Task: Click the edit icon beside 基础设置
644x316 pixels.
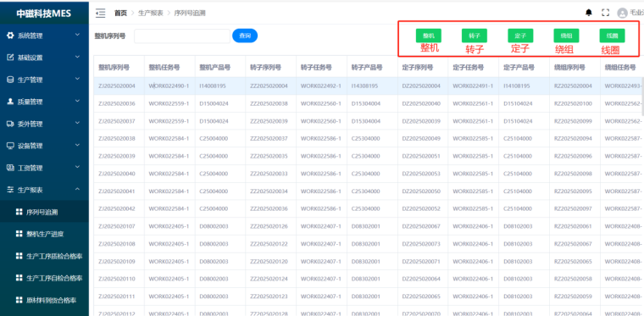Action: click(10, 58)
